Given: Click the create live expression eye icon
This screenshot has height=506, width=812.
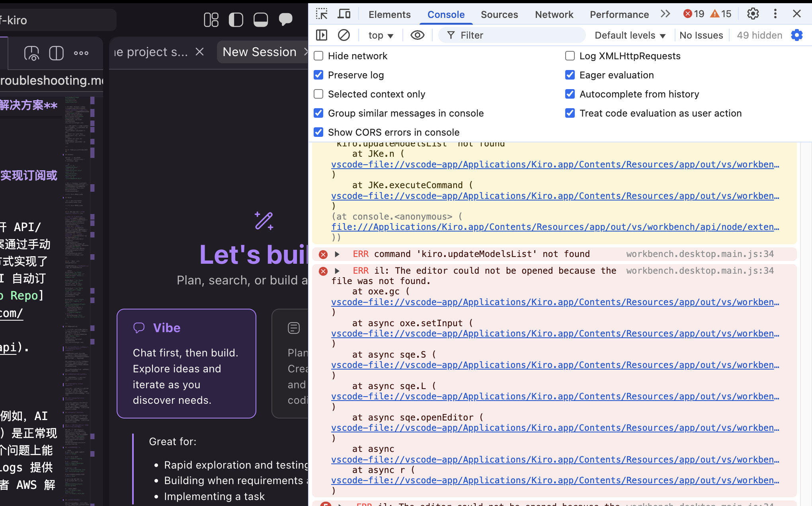Looking at the screenshot, I should (x=417, y=35).
